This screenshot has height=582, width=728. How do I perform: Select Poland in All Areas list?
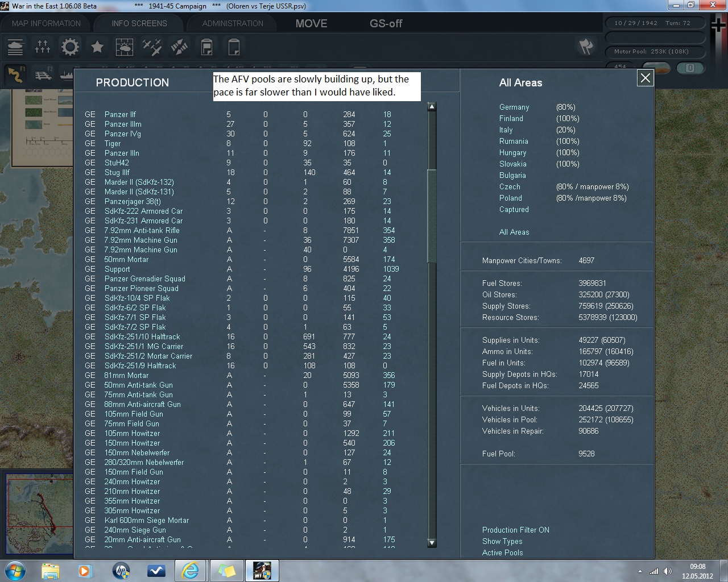(511, 198)
